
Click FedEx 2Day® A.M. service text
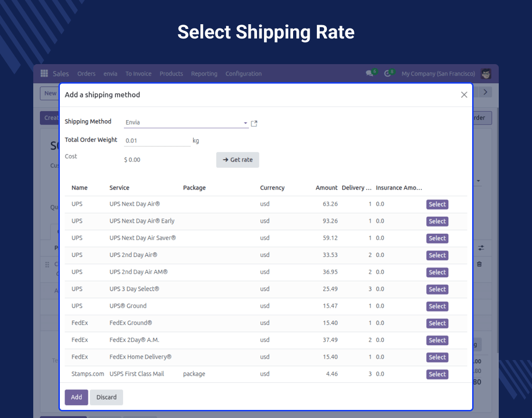[x=134, y=340]
